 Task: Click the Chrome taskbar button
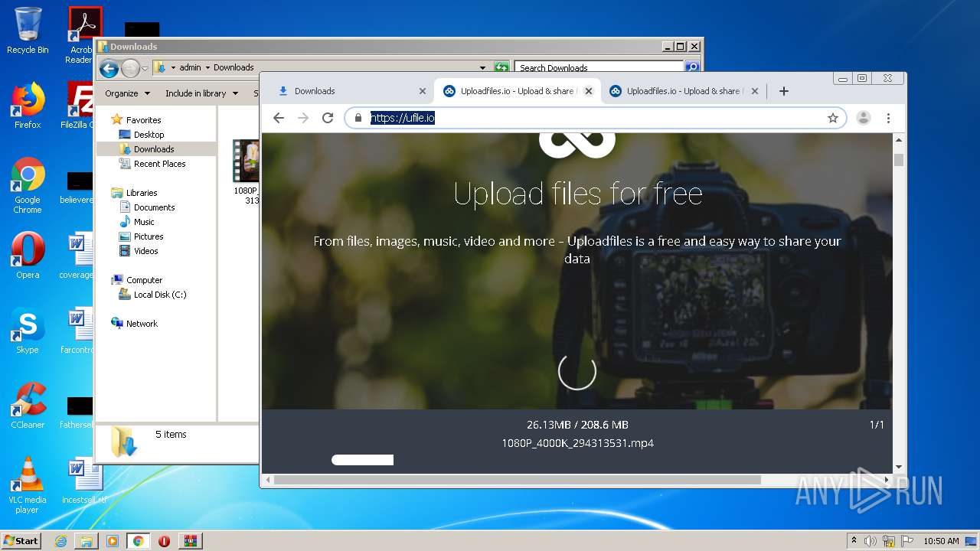coord(138,541)
